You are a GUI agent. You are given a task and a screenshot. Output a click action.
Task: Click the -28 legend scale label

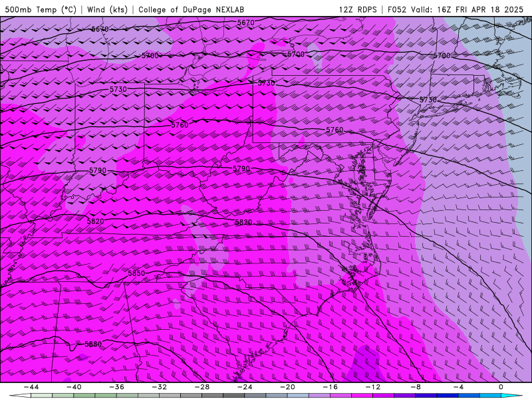click(202, 387)
